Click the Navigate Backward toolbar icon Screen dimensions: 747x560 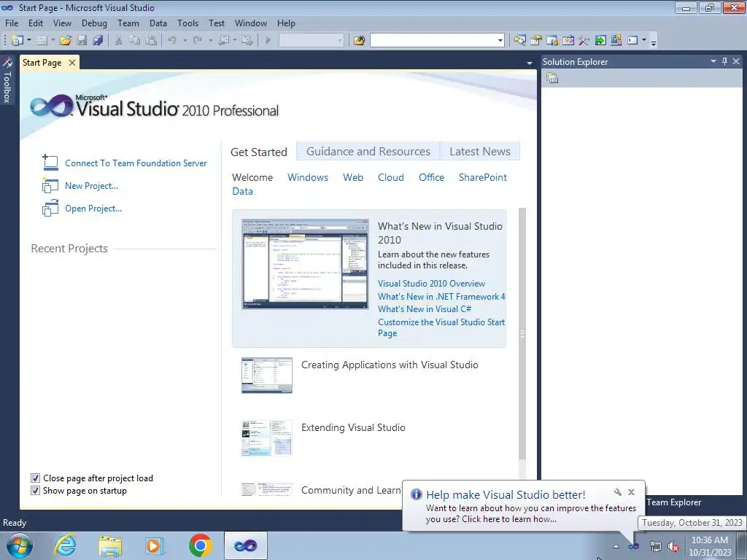(x=223, y=41)
